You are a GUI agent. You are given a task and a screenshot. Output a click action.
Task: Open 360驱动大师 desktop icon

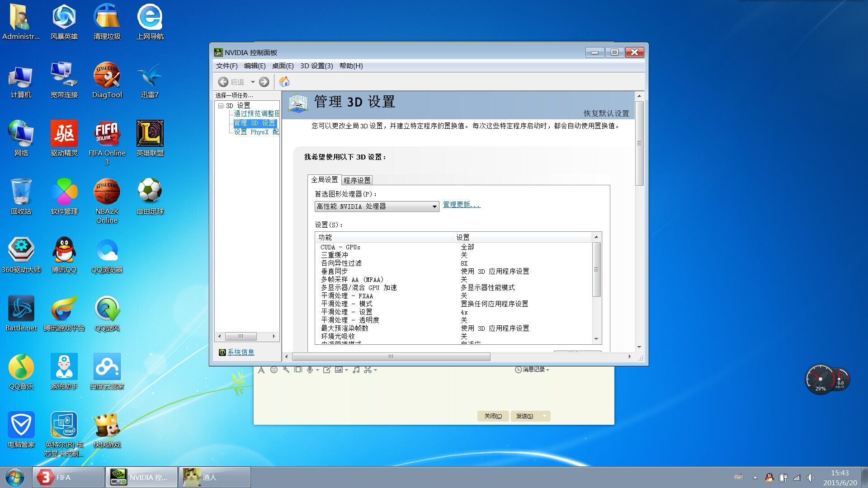pos(21,255)
